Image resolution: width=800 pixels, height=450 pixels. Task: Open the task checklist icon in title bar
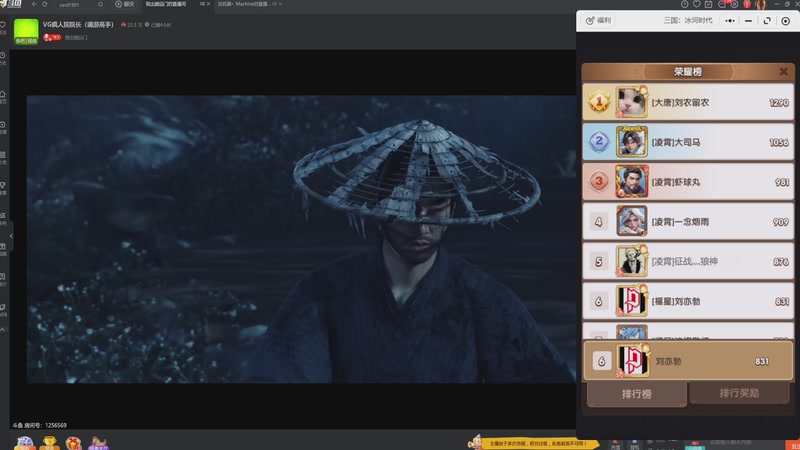point(709,4)
